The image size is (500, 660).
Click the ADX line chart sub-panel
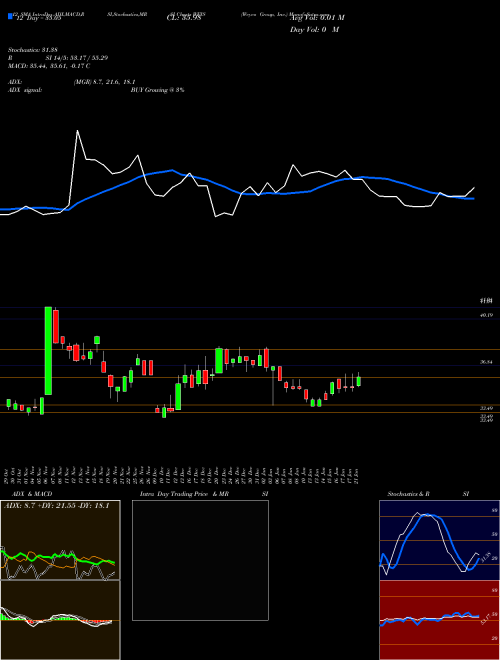[x=60, y=540]
